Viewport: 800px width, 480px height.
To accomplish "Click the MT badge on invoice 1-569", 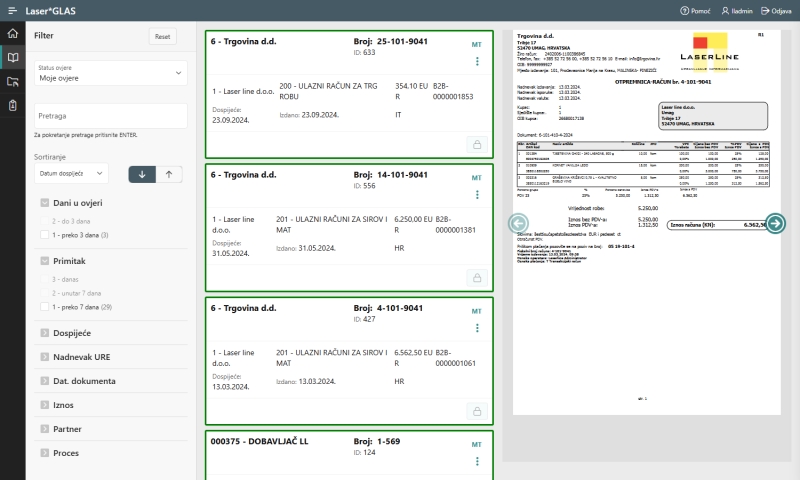I will pyautogui.click(x=477, y=445).
